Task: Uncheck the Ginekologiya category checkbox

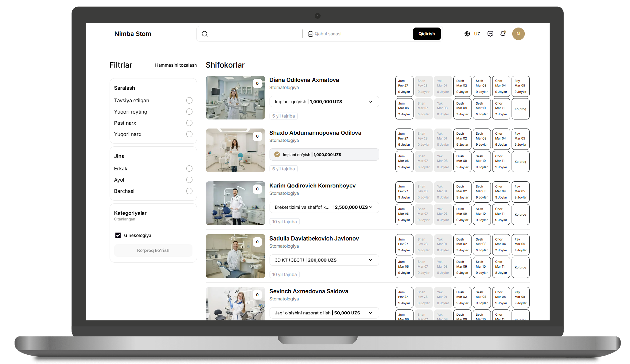Action: [x=118, y=235]
